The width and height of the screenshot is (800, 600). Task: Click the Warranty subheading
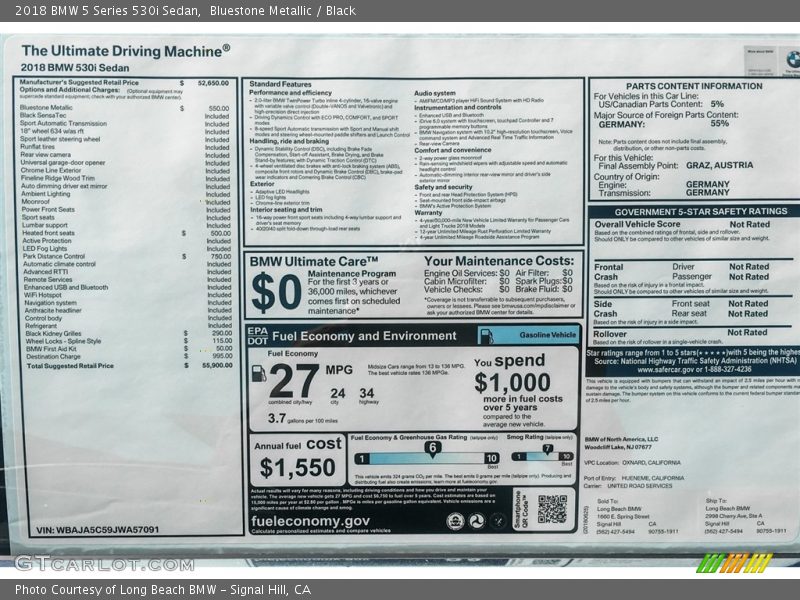[428, 213]
